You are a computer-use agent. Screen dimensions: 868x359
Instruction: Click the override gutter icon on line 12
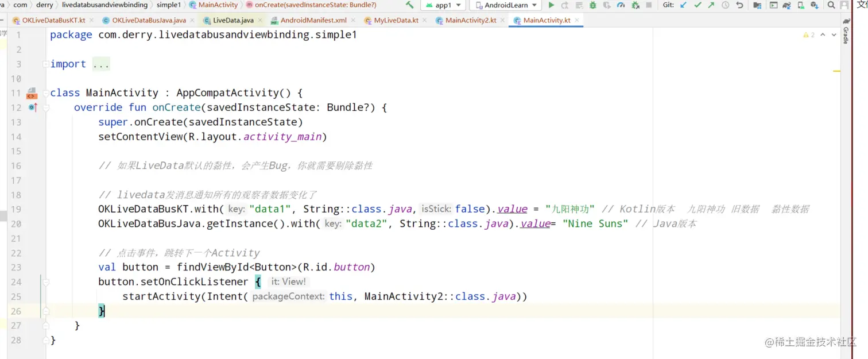[33, 107]
